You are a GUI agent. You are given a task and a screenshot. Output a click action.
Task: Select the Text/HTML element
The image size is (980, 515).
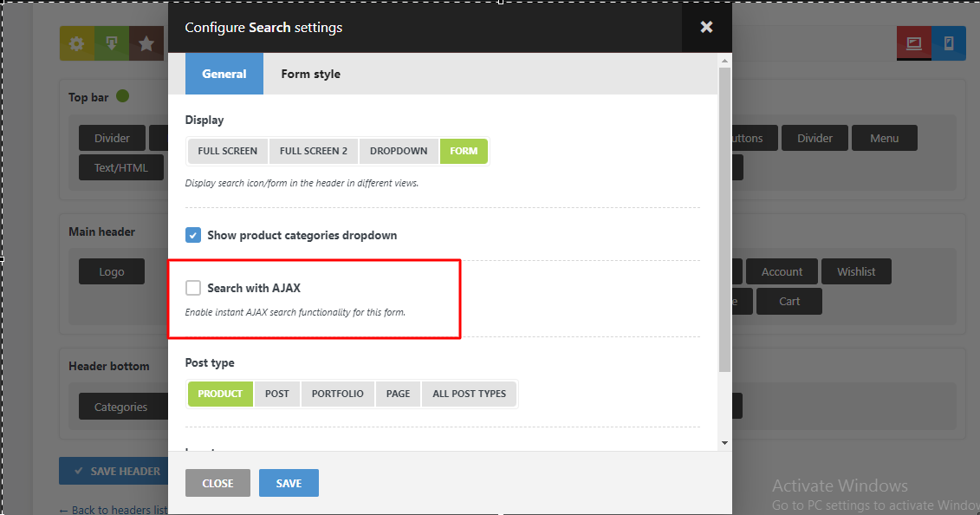(121, 167)
